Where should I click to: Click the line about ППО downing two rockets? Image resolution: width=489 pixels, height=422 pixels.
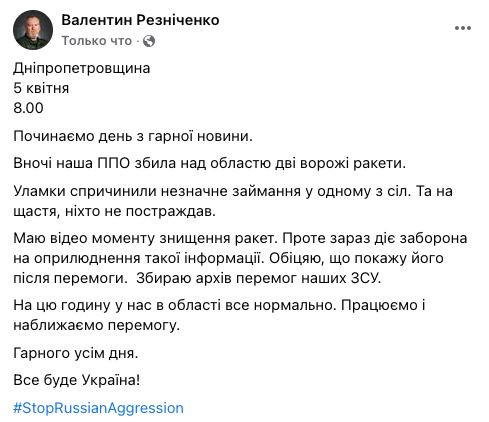point(209,163)
